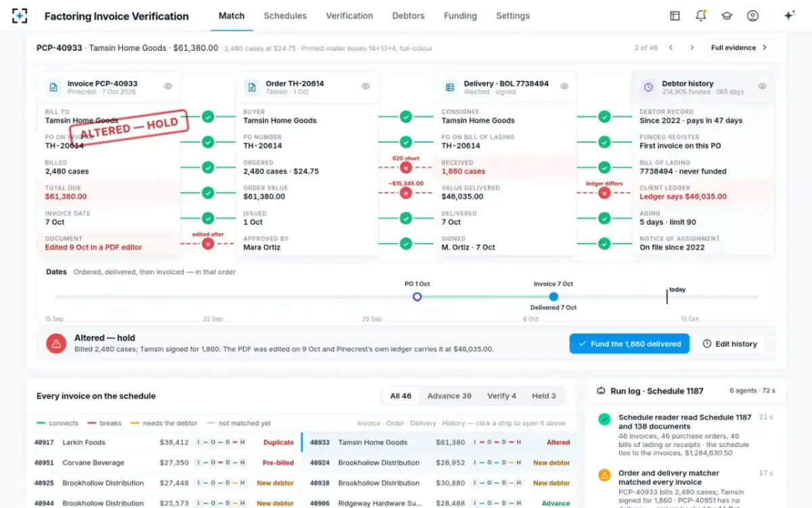Open the layout panel icon
Image resolution: width=812 pixels, height=508 pixels.
coord(675,16)
